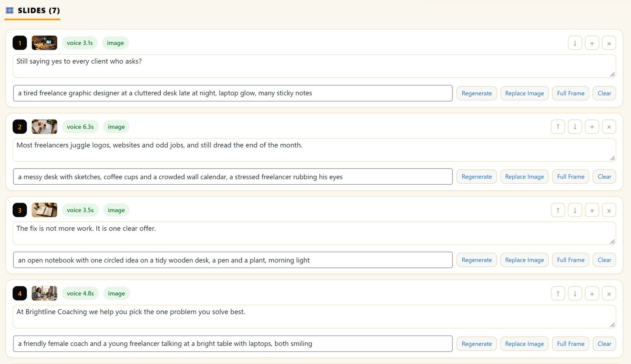Remove slide 2 using x icon
Screen dimensions: 631x364
tap(609, 126)
